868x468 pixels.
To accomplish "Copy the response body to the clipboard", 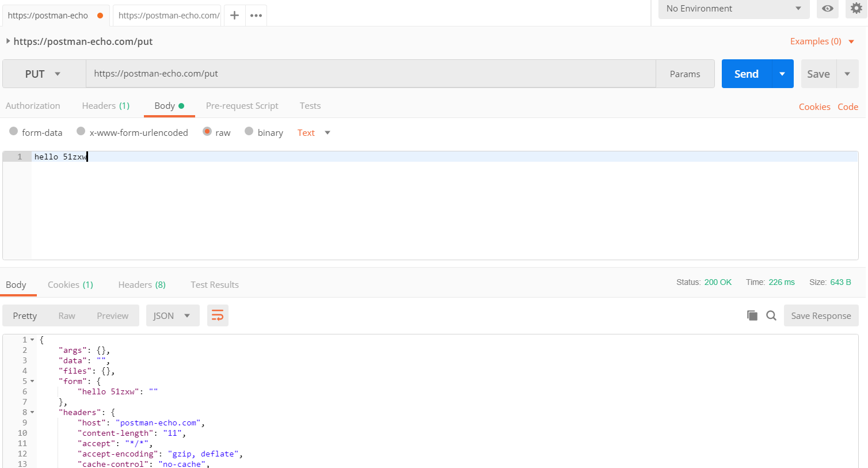I will point(752,315).
